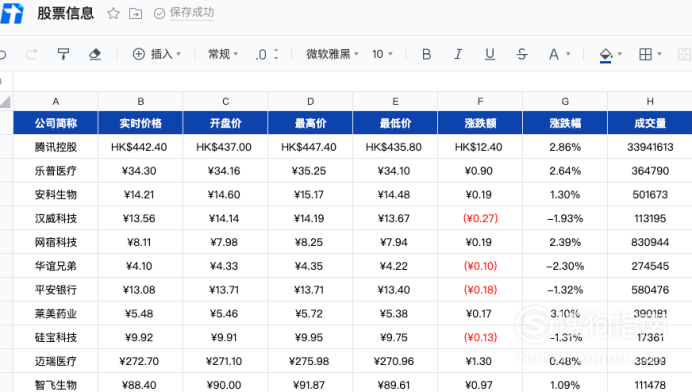
Task: Click the fill color bucket icon
Action: point(606,55)
